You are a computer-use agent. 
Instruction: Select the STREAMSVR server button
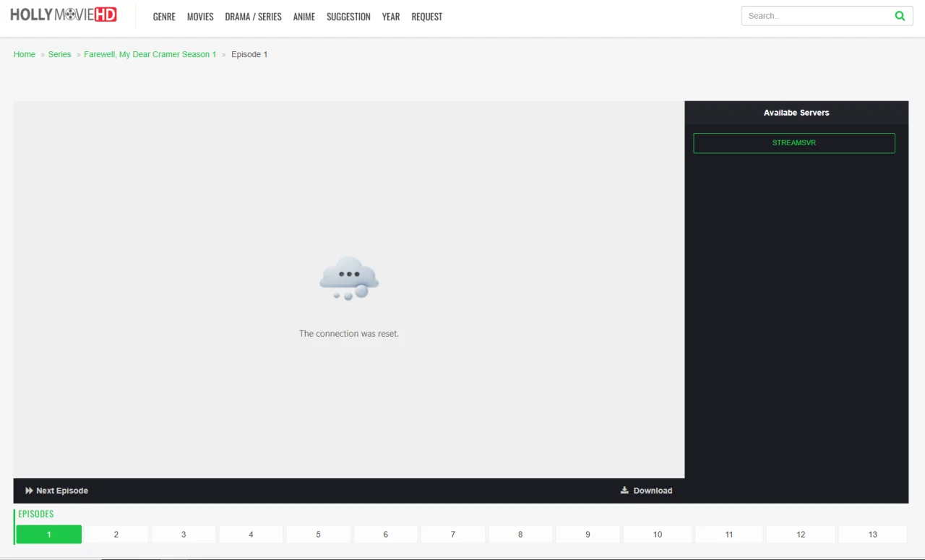(x=794, y=143)
